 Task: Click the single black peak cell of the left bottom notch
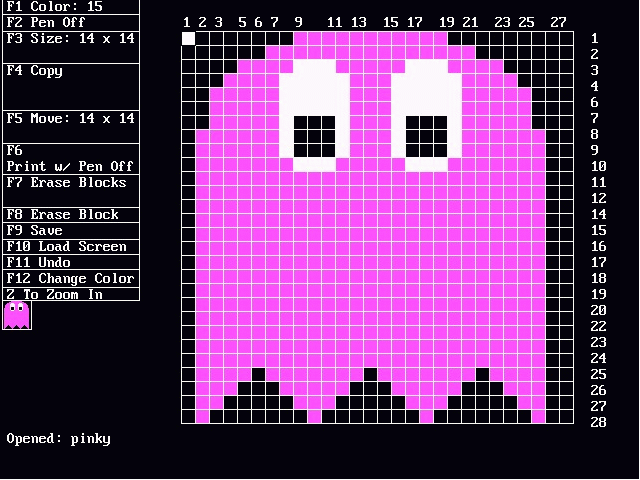click(258, 374)
